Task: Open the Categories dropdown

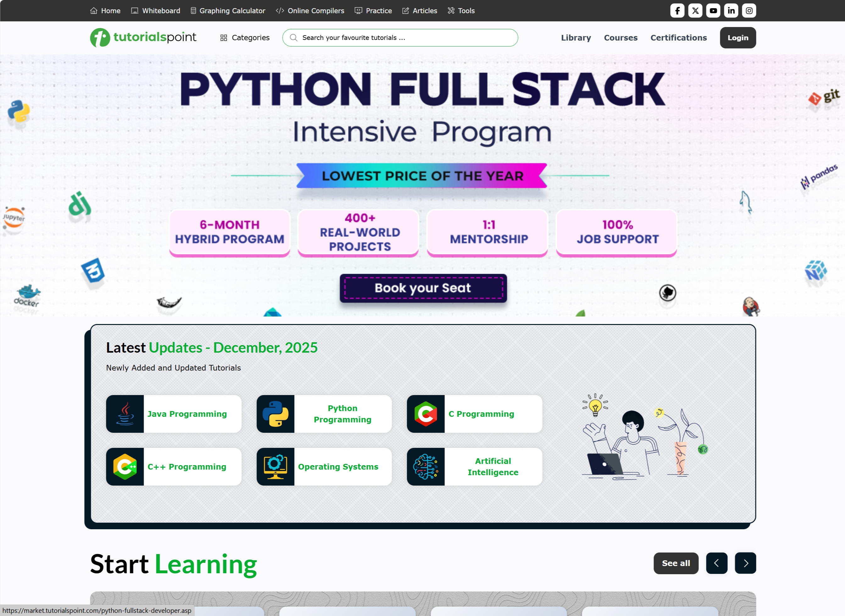Action: [245, 37]
